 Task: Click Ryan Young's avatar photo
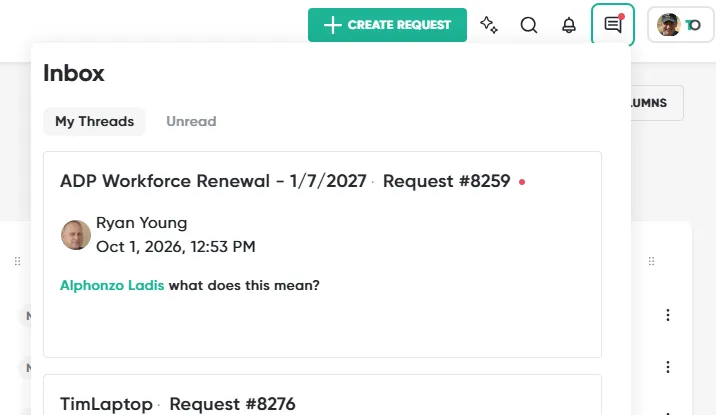tap(76, 235)
